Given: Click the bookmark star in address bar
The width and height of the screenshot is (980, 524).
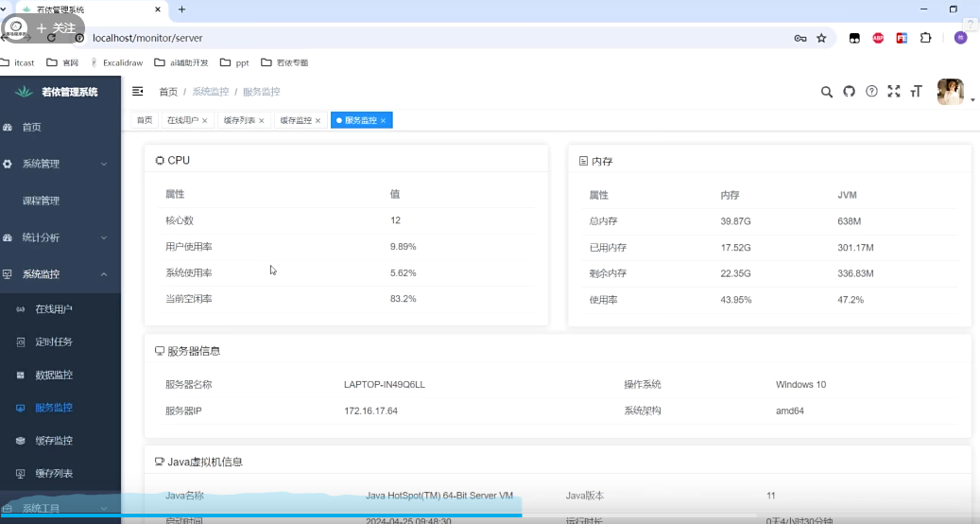Looking at the screenshot, I should 821,38.
